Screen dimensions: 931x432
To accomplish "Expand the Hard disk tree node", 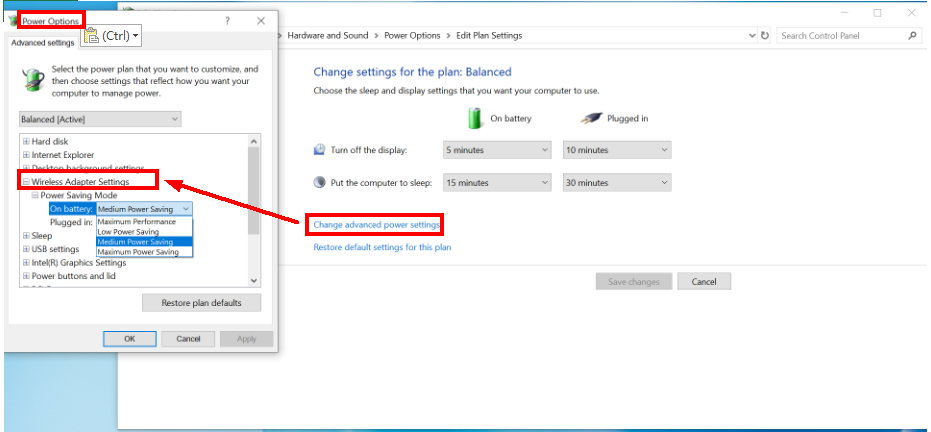I will pos(26,141).
